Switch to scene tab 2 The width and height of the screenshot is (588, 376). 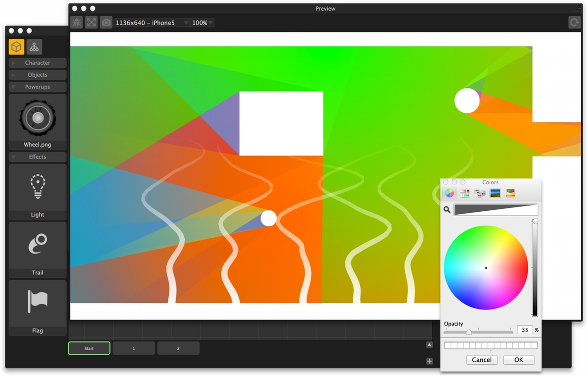(x=178, y=348)
